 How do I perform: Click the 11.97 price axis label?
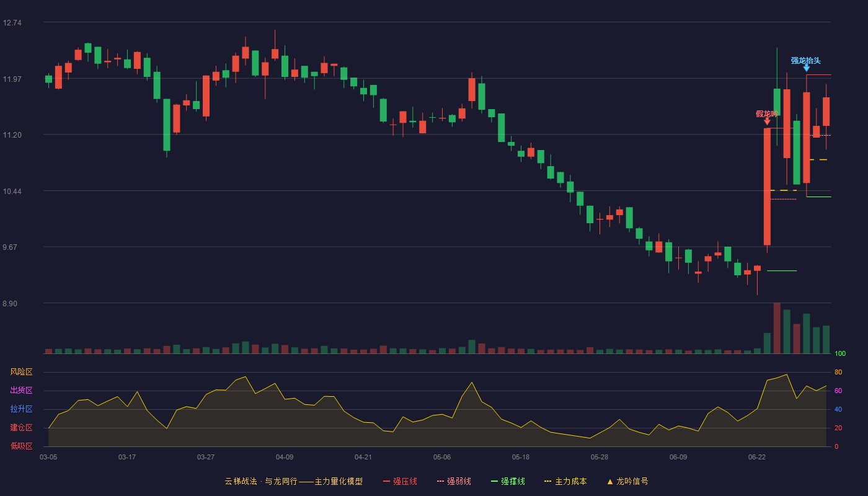12,79
